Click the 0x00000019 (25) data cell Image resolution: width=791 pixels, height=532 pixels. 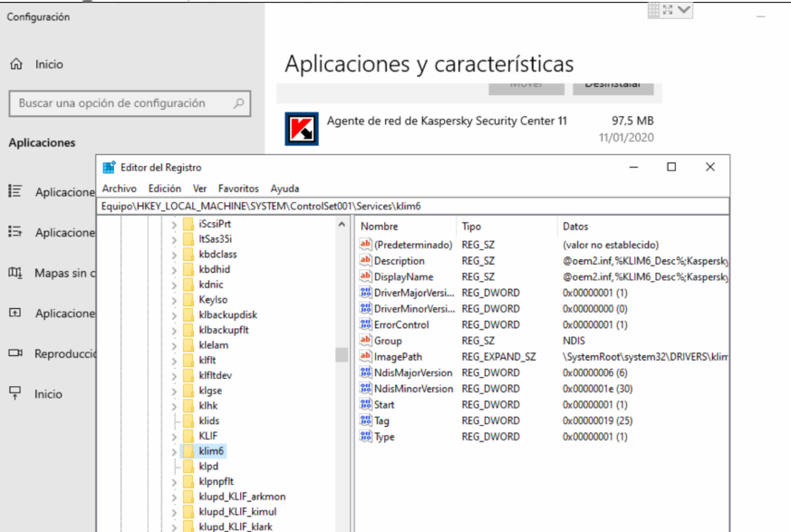[x=597, y=421]
